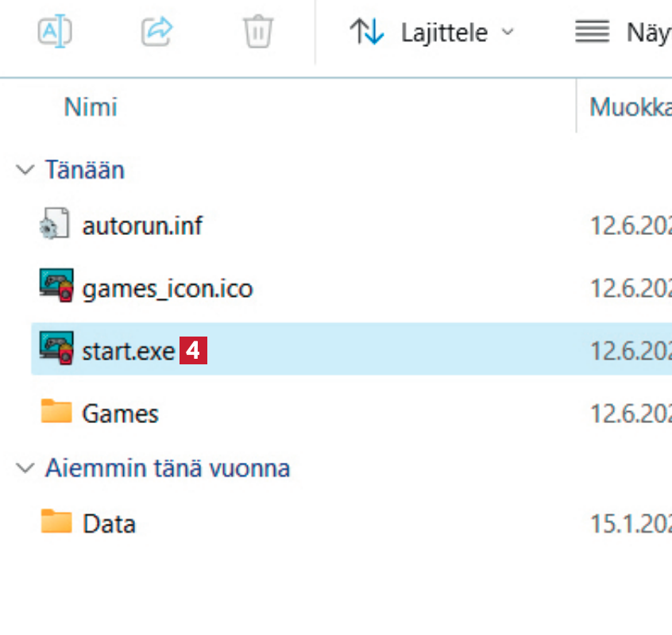Collapse the Tänään group chevron

point(26,170)
